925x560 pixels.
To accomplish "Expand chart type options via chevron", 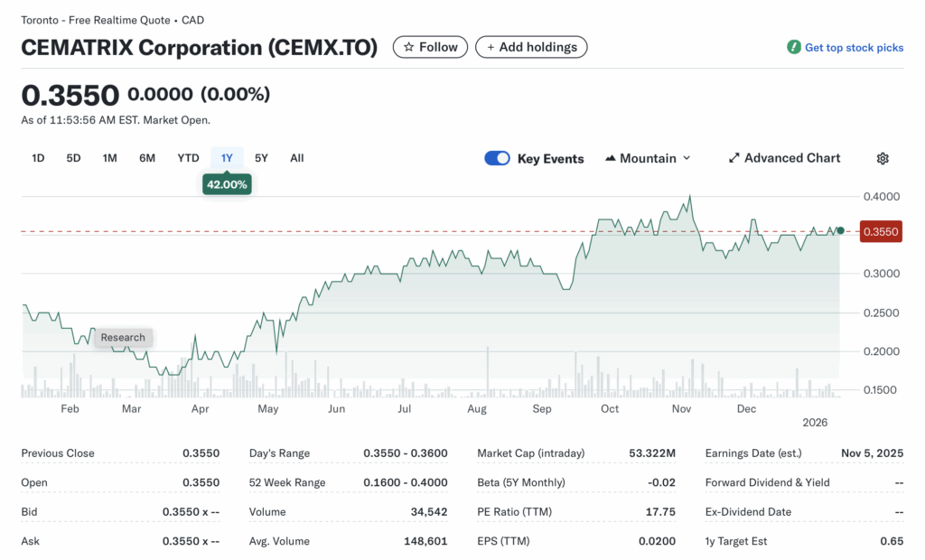I will pos(688,158).
